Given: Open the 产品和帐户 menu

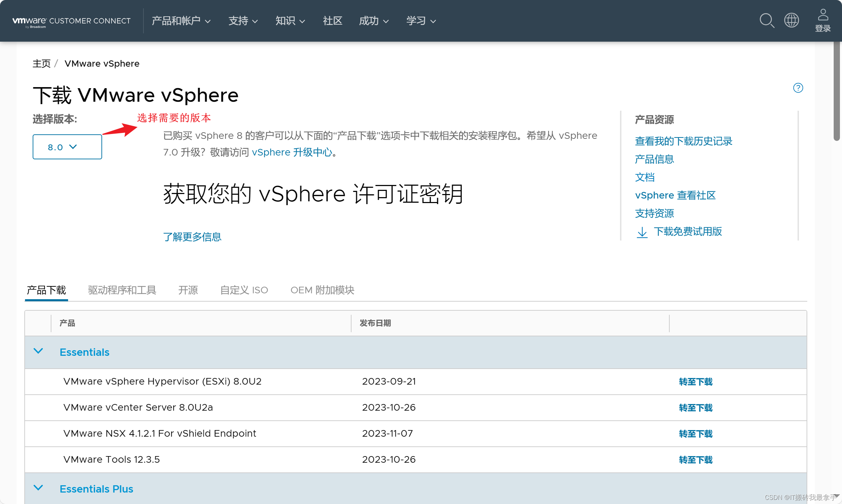Looking at the screenshot, I should coord(181,21).
